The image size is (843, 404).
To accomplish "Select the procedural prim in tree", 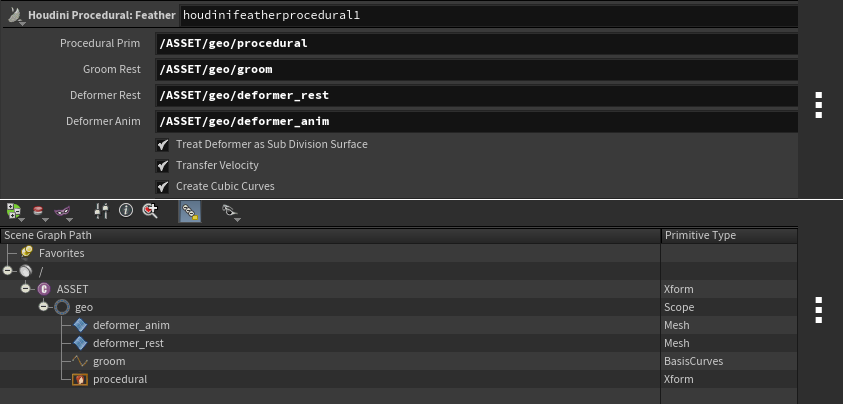I will 120,379.
